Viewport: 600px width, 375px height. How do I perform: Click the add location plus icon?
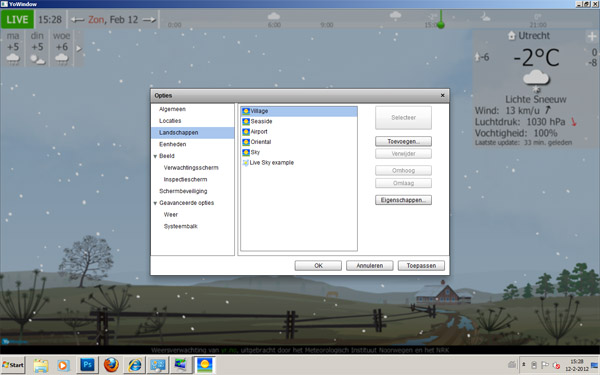point(592,36)
